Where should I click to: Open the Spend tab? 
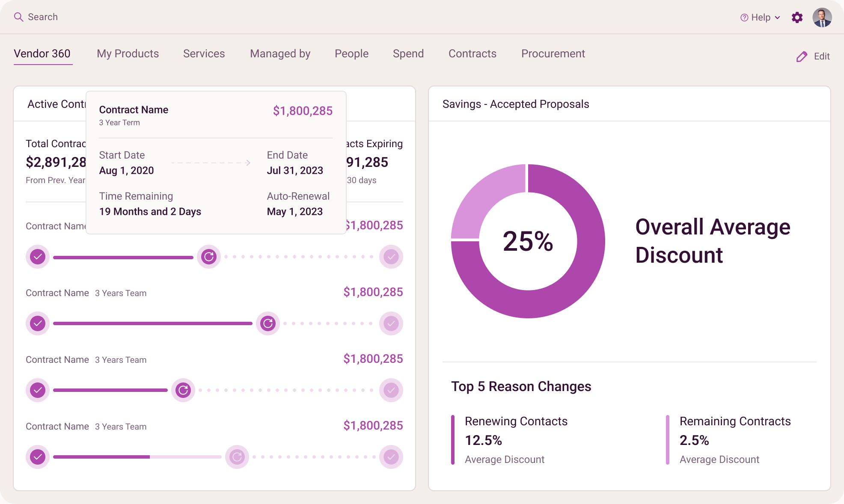[408, 54]
